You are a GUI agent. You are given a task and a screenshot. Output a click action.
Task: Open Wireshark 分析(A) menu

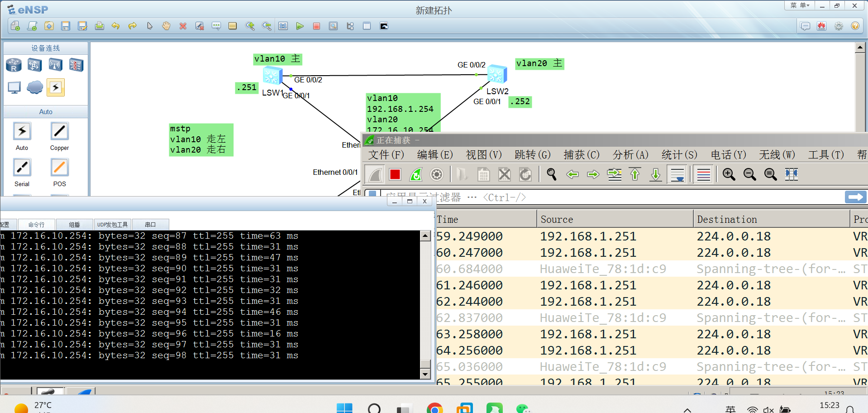[630, 155]
